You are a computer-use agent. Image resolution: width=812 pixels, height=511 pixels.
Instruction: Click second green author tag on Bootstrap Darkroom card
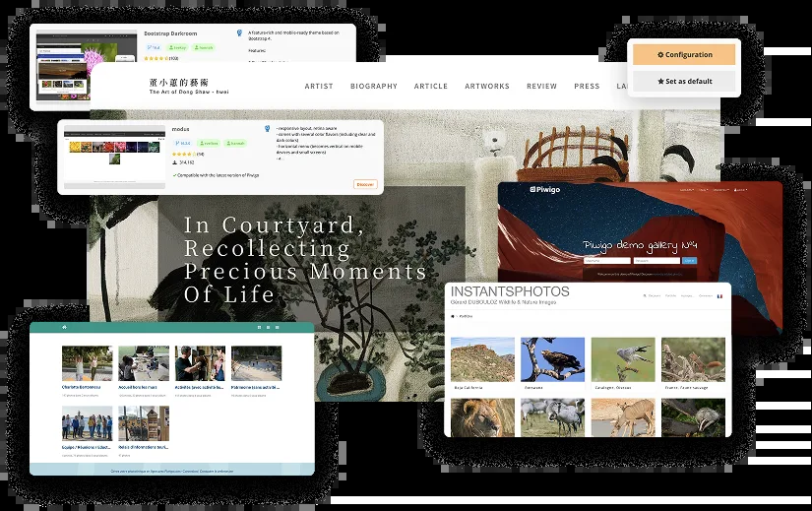click(x=204, y=47)
